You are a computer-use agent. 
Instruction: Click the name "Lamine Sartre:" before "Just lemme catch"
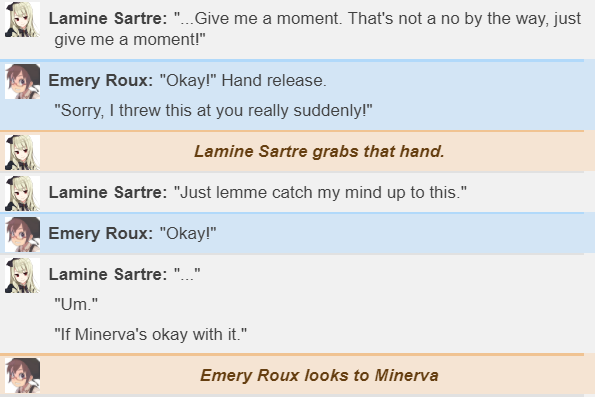point(108,192)
